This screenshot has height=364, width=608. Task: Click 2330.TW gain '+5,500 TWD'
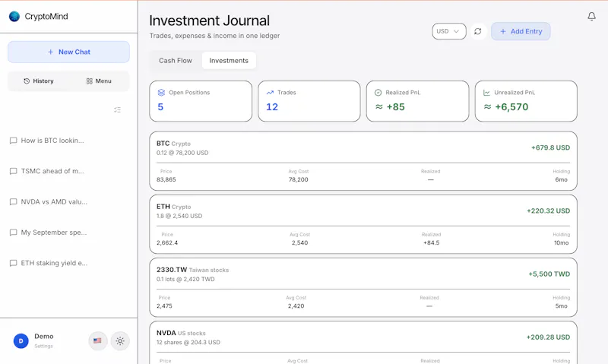(x=549, y=274)
